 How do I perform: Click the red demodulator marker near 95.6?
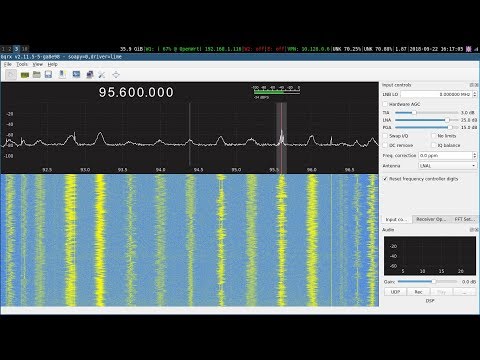tap(281, 138)
